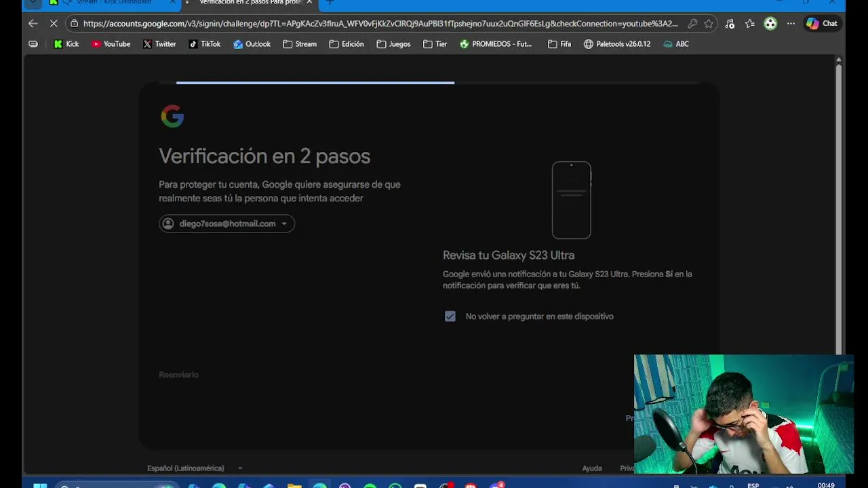Click the webcam overlay thumbnail

(x=743, y=414)
